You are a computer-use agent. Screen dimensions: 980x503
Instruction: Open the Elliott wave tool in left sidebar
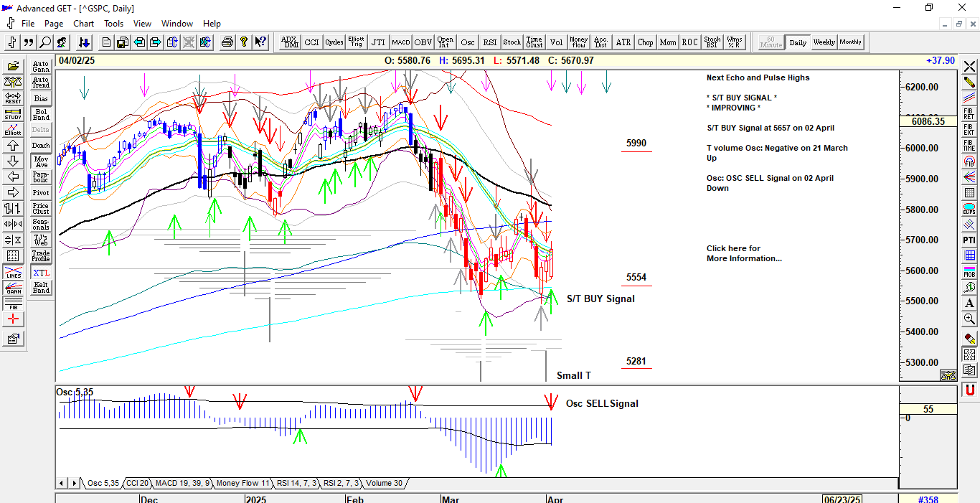pyautogui.click(x=13, y=130)
